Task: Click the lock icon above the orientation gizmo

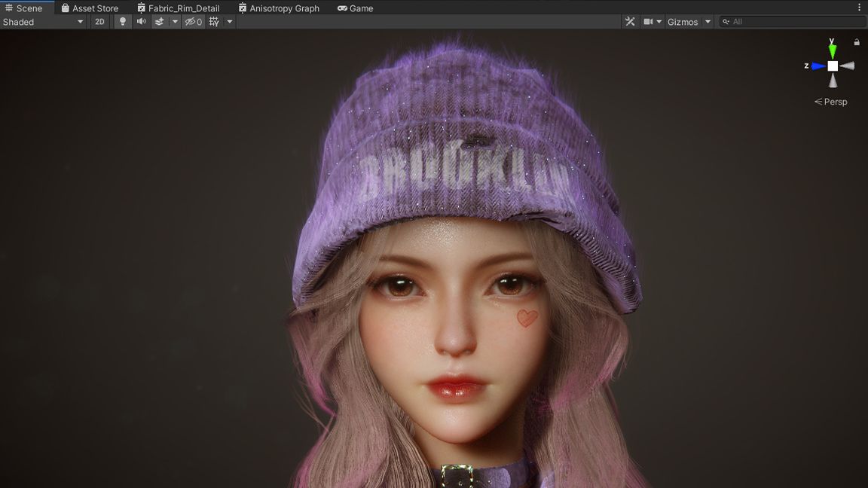Action: tap(856, 41)
